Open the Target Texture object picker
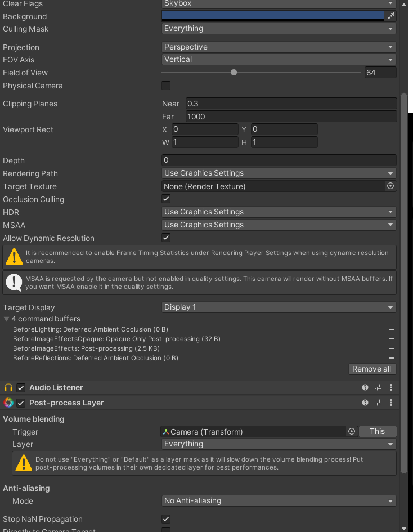Image resolution: width=413 pixels, height=532 pixels. 390,186
